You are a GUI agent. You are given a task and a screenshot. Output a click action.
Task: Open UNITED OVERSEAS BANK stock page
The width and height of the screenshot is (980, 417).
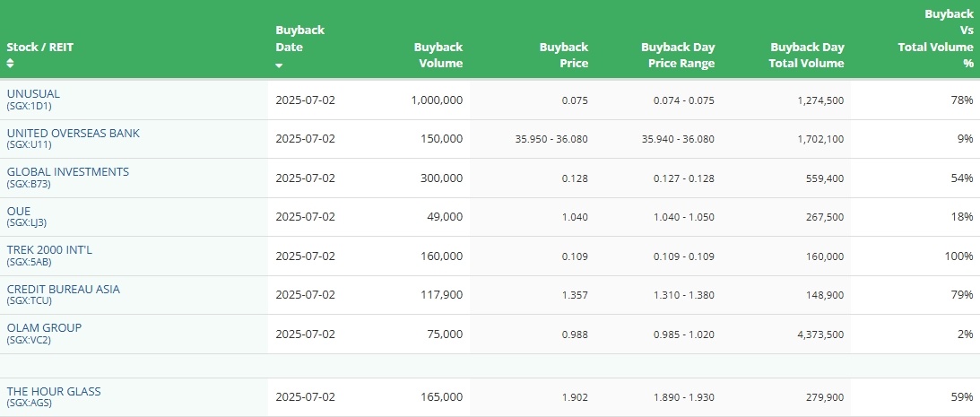pos(74,133)
